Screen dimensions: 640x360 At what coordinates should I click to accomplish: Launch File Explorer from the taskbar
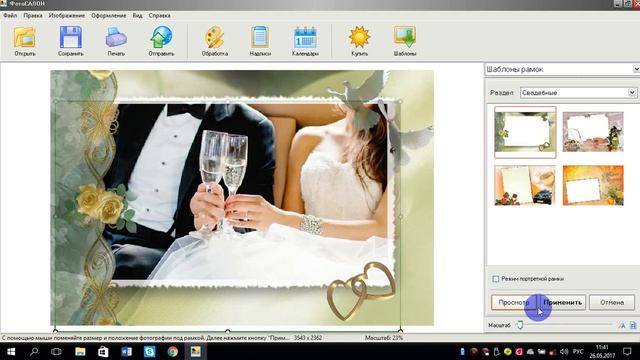tap(80, 351)
